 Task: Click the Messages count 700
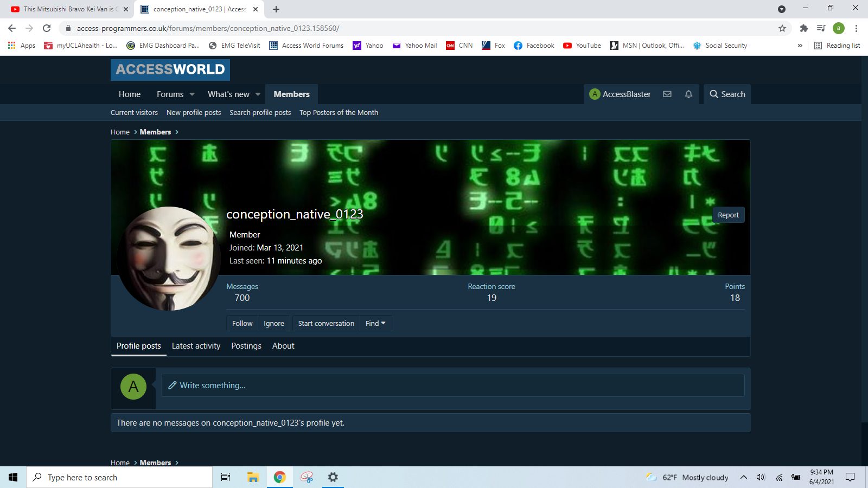pos(242,298)
